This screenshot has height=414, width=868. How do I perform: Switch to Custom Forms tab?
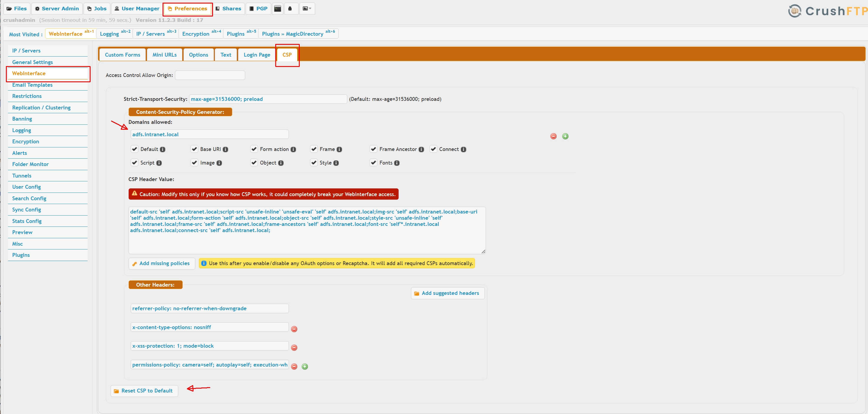122,55
